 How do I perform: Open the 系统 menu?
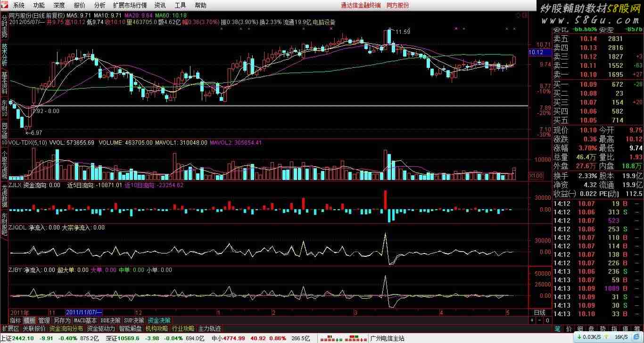(x=19, y=6)
